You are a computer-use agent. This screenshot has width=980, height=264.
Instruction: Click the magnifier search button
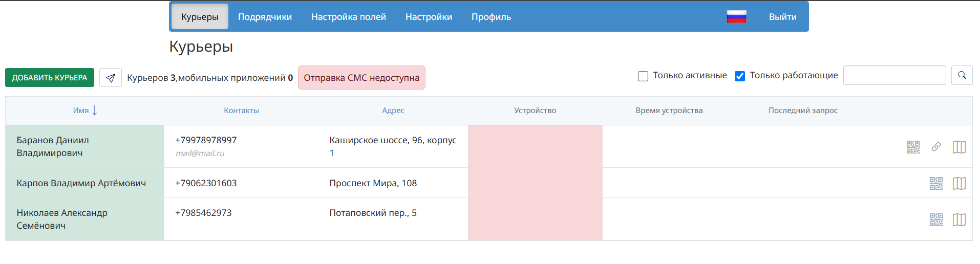pyautogui.click(x=962, y=75)
